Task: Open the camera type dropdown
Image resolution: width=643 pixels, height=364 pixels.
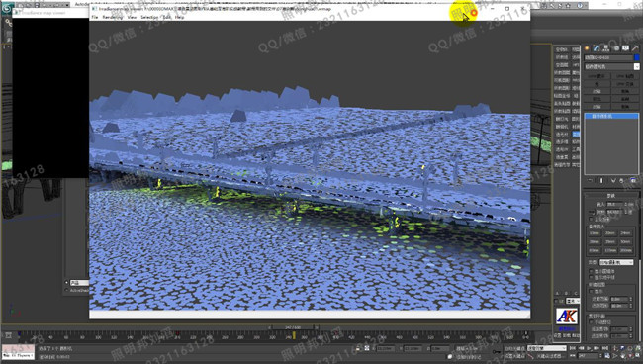Action: pyautogui.click(x=616, y=262)
